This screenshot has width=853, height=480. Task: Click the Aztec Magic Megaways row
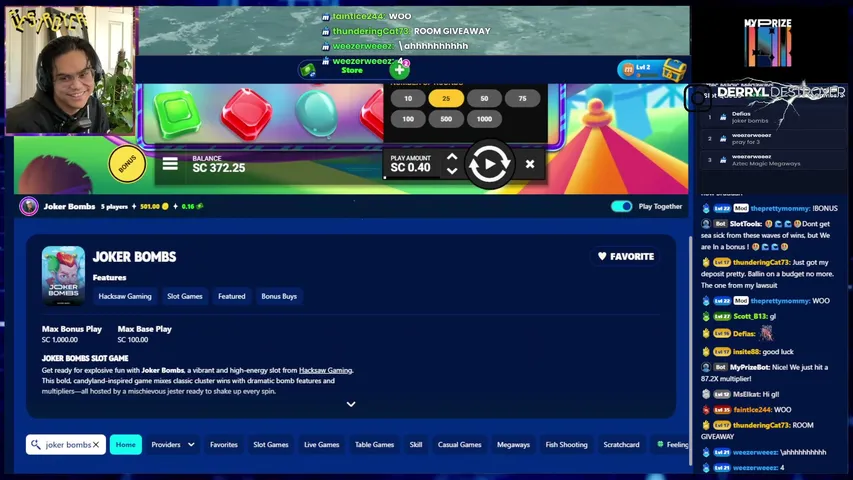(772, 160)
